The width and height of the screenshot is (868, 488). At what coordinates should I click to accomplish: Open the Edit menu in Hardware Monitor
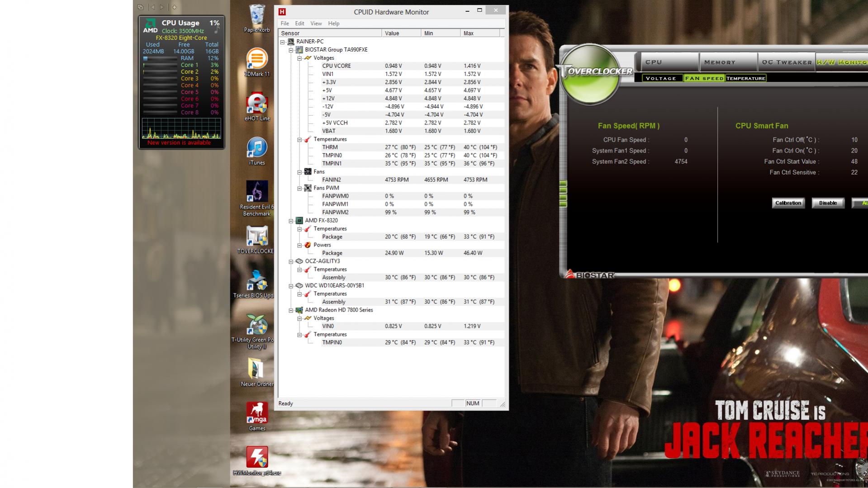pos(299,24)
